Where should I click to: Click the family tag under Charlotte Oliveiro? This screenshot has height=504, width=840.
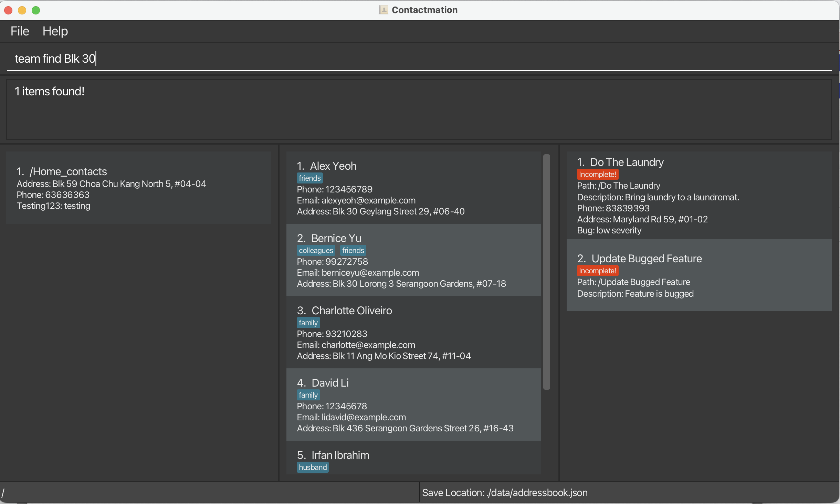[308, 323]
